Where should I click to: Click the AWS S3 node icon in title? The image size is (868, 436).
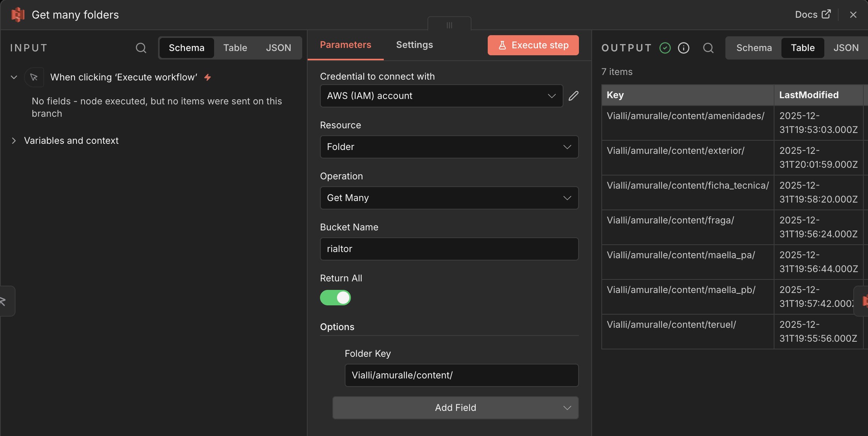point(18,15)
